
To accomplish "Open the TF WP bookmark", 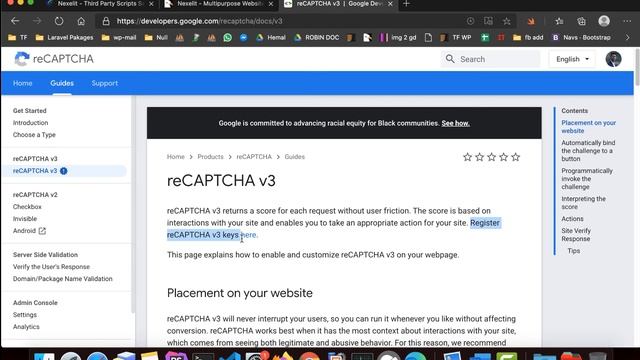I will pyautogui.click(x=456, y=38).
